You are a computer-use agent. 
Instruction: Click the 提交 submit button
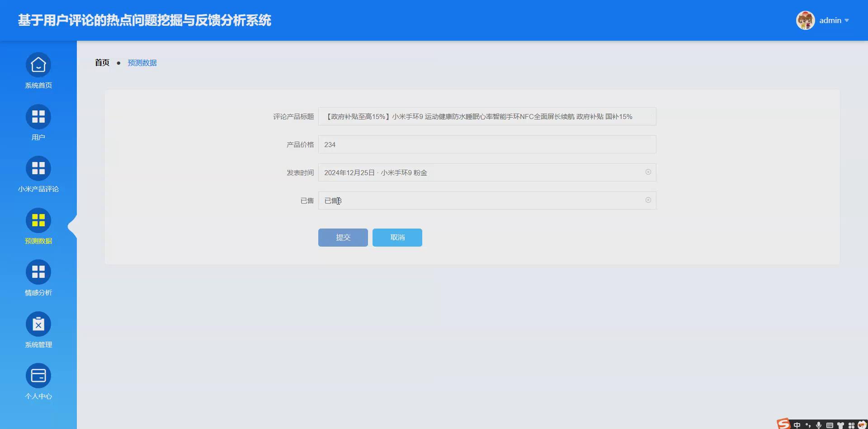point(342,237)
